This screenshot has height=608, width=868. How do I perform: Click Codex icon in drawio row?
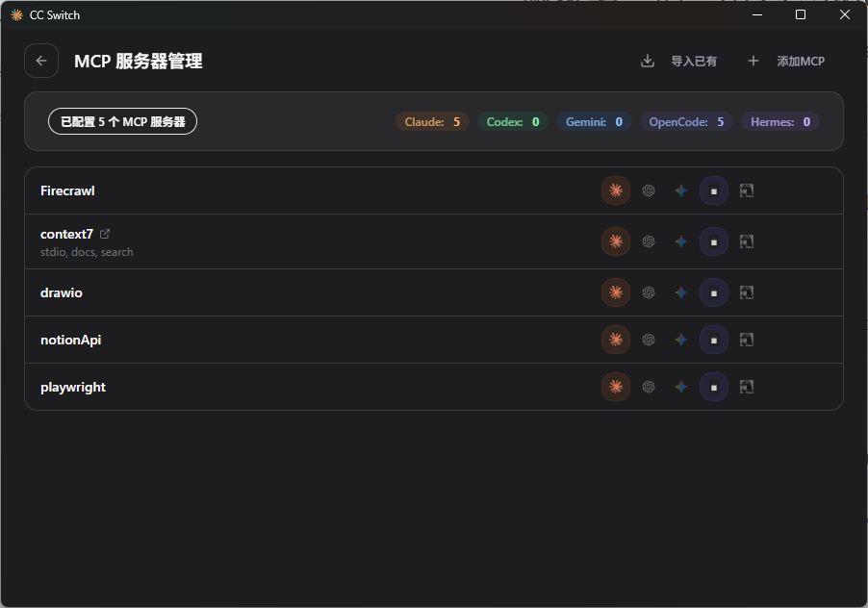coord(649,292)
